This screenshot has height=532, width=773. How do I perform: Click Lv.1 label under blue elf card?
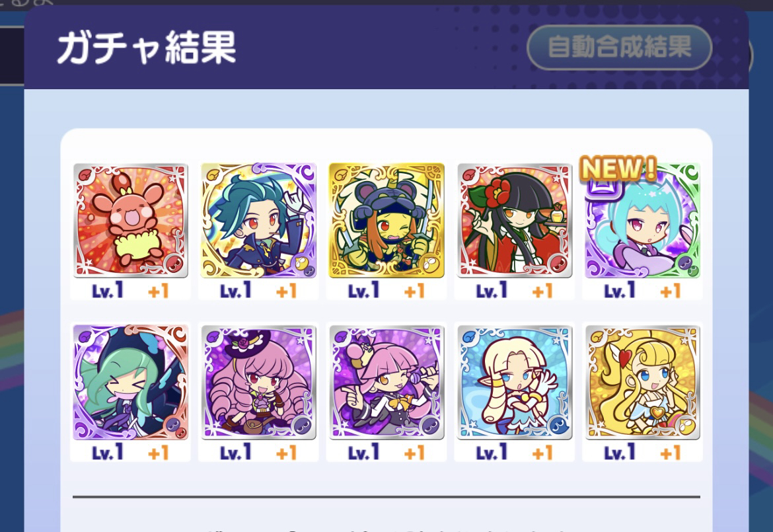click(x=492, y=452)
